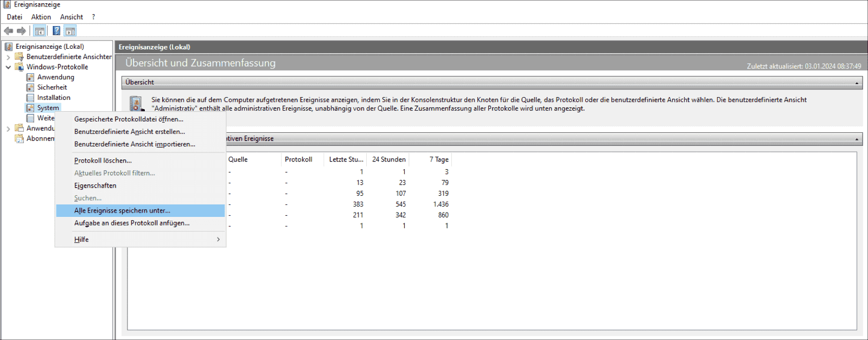
Task: Open the Hilfe submenu arrow
Action: [x=219, y=239]
